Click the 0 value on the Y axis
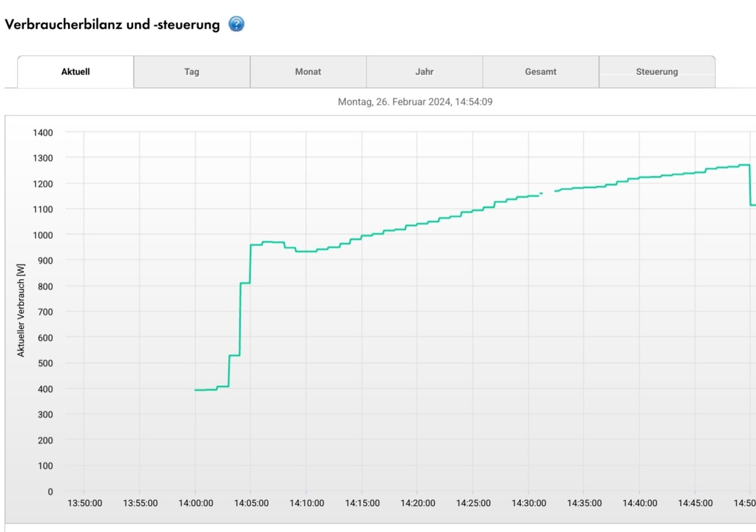 (50, 492)
